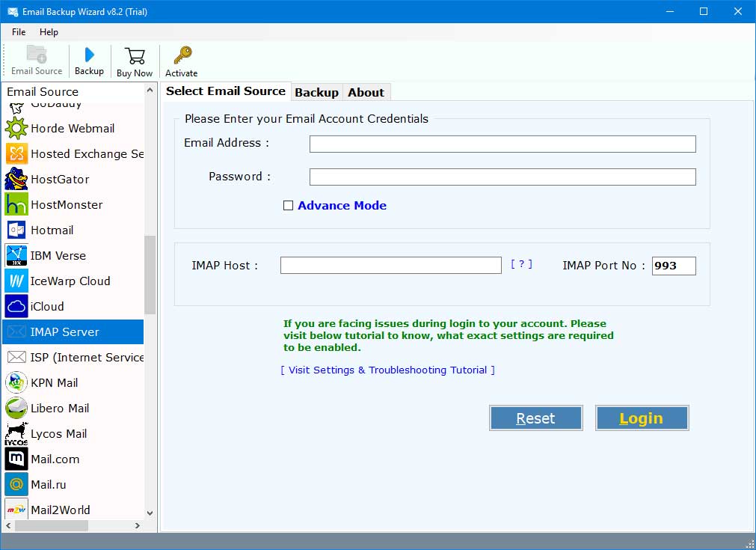Pick the IceWarp Cloud icon
This screenshot has width=756, height=550.
[16, 281]
